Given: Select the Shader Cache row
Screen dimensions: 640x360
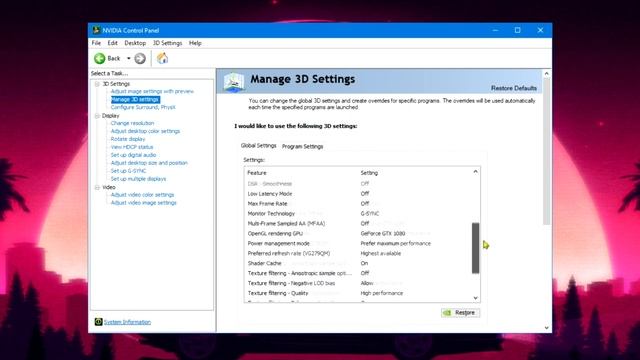Looking at the screenshot, I should click(x=358, y=263).
